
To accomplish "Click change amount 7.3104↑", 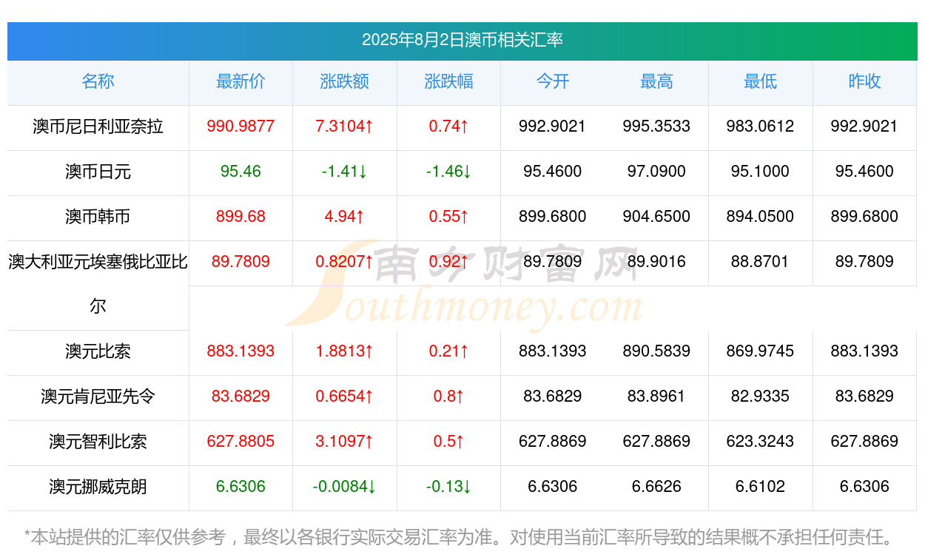I will (x=344, y=126).
